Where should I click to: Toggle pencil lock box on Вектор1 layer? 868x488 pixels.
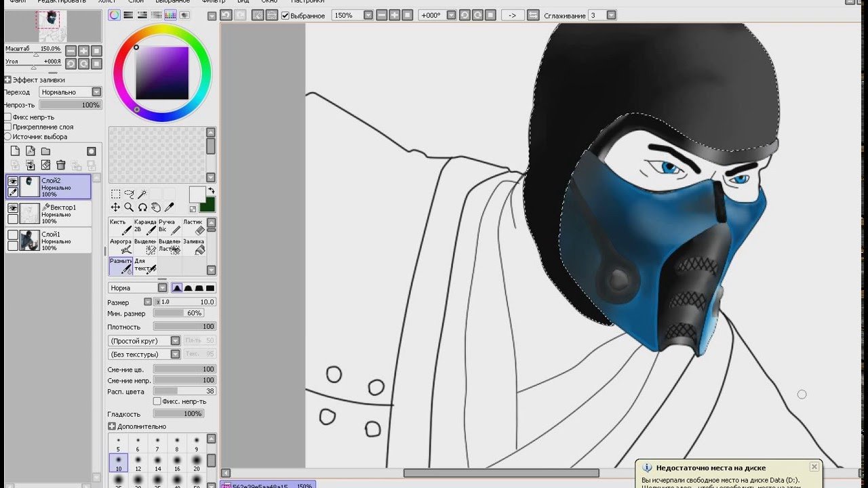pos(12,219)
